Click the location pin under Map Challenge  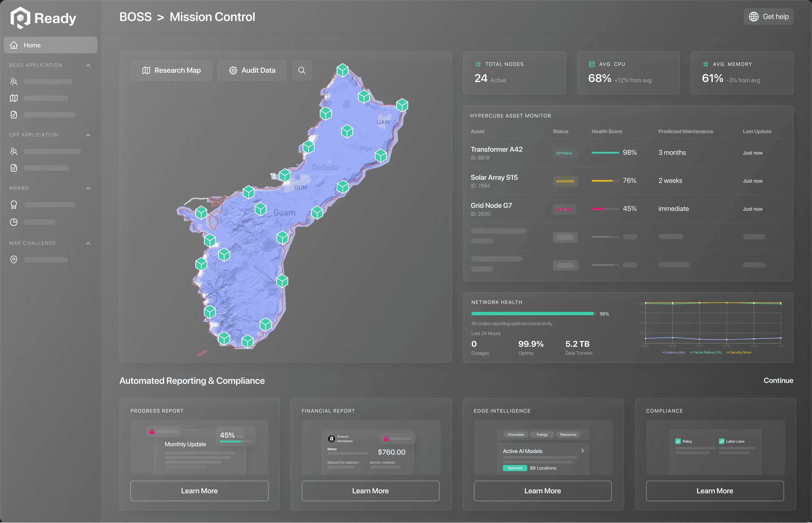(14, 260)
